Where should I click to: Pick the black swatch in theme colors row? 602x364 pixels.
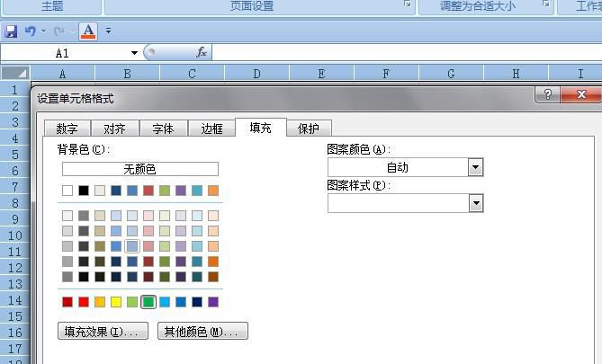pos(84,191)
